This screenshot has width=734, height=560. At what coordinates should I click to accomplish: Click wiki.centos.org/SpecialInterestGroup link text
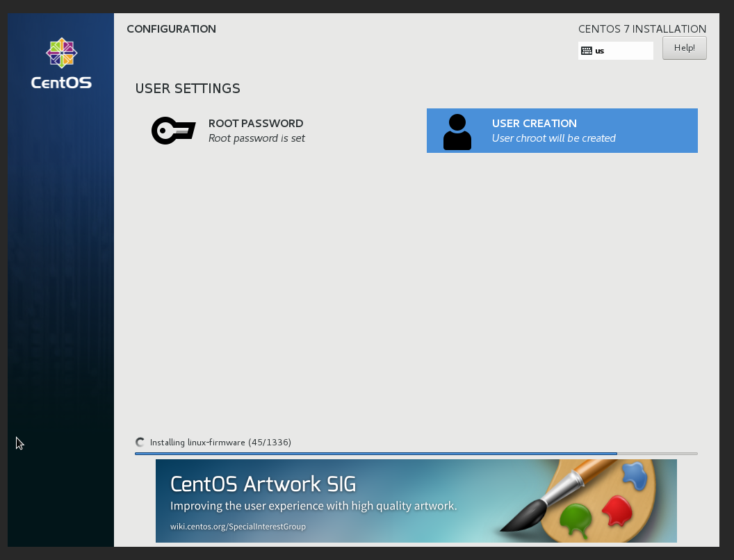[x=238, y=527]
